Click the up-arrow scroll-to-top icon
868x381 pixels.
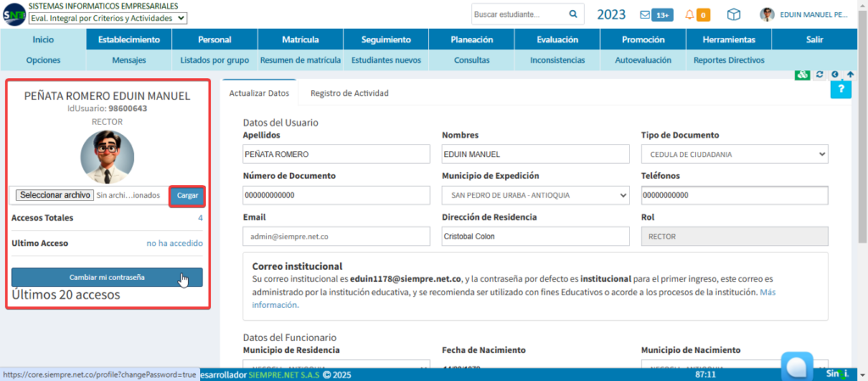point(850,74)
